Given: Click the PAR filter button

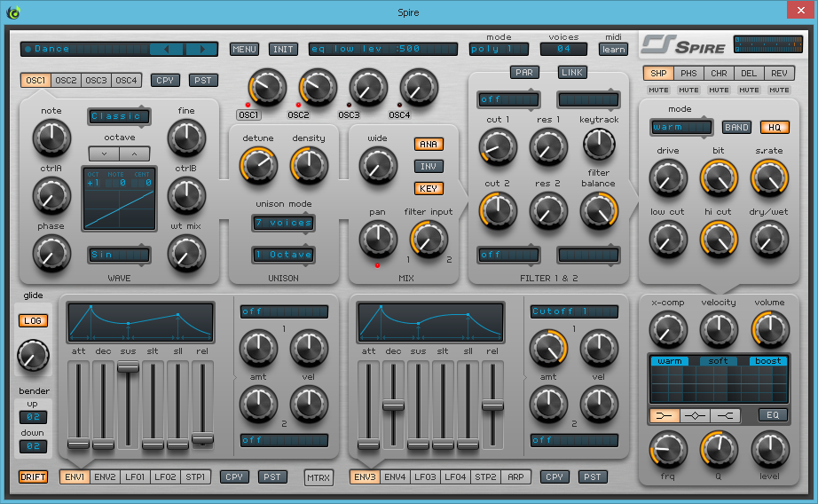Looking at the screenshot, I should pos(524,73).
